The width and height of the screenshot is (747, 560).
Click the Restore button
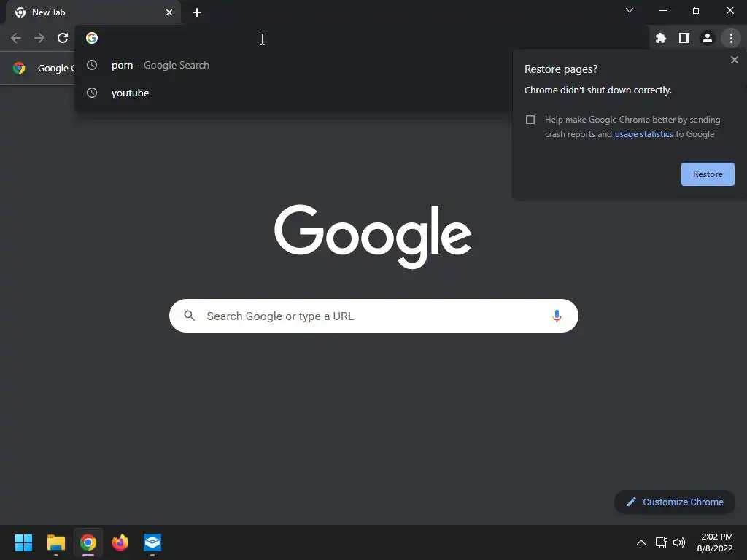coord(708,174)
